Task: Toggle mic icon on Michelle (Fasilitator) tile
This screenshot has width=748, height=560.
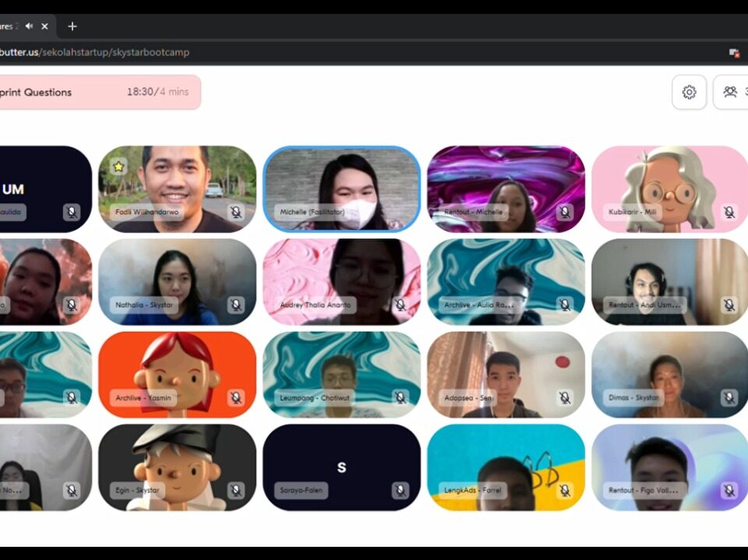Action: (x=400, y=212)
